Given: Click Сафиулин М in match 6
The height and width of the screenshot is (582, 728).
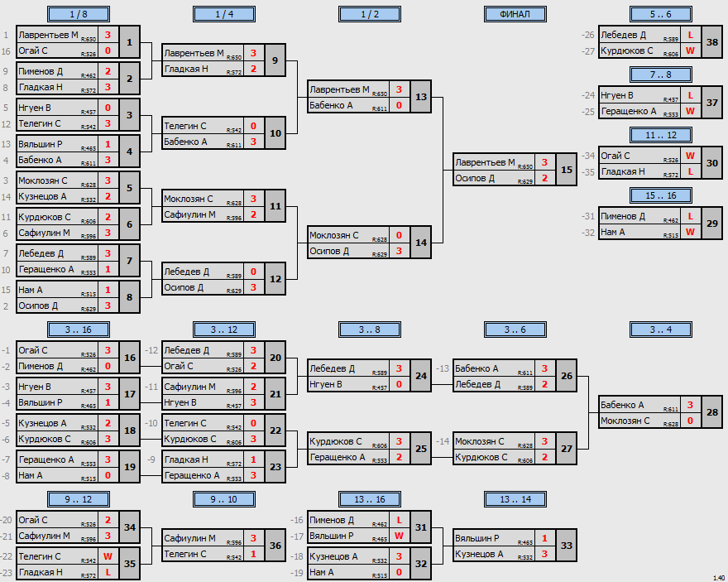Looking at the screenshot, I should pos(44,233).
